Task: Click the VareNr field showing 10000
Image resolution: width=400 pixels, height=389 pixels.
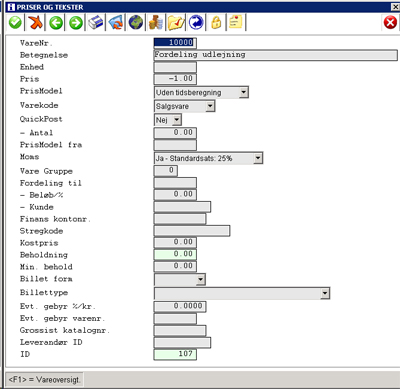Action: tap(175, 43)
